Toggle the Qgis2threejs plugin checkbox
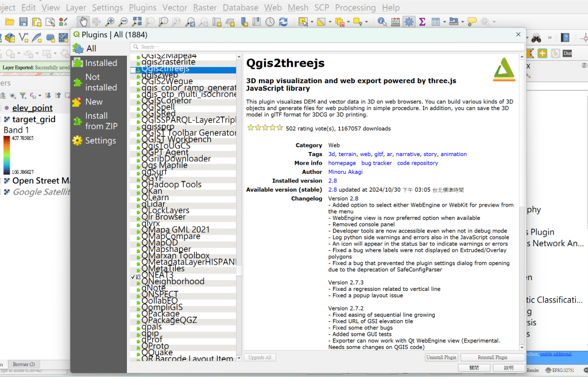Image resolution: width=588 pixels, height=377 pixels. coord(133,69)
